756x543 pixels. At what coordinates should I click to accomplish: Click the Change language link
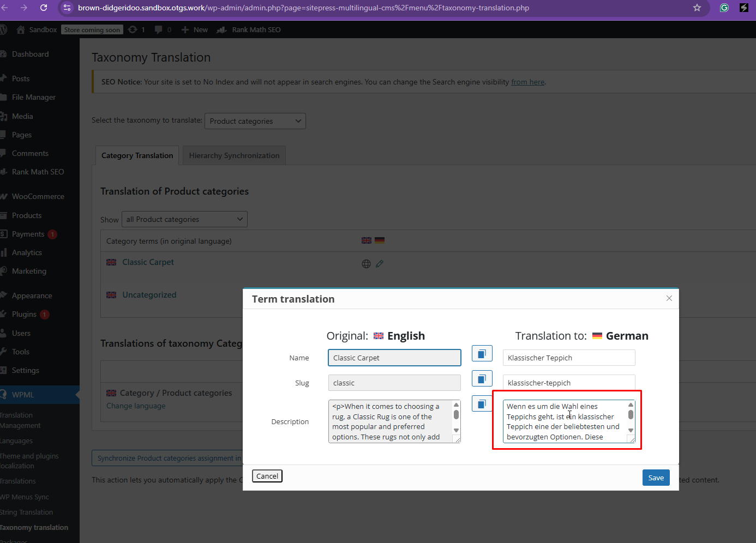click(x=136, y=406)
